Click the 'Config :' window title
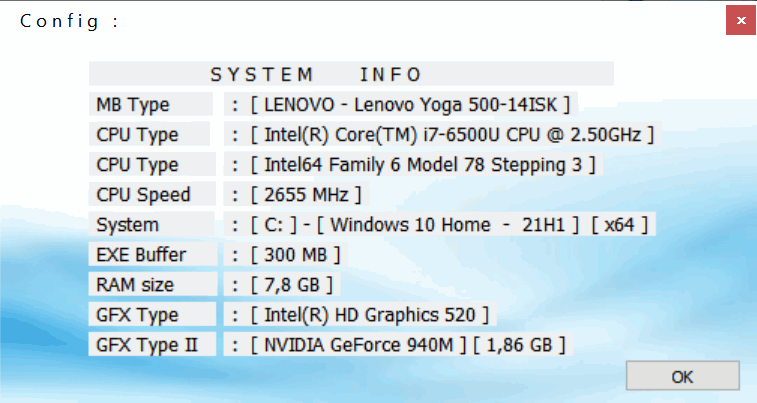 coord(70,21)
